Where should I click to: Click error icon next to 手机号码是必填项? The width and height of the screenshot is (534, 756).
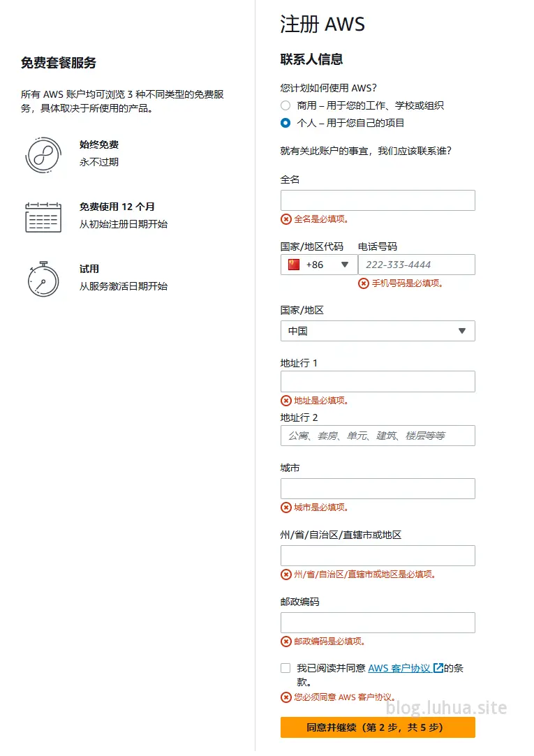[x=364, y=283]
